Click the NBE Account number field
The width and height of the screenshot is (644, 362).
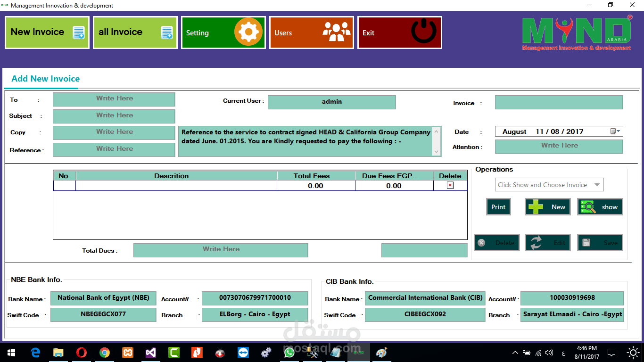(x=255, y=298)
